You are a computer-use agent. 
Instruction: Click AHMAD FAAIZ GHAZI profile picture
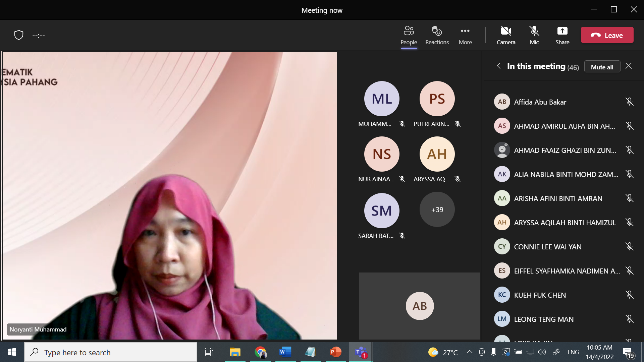click(x=502, y=150)
